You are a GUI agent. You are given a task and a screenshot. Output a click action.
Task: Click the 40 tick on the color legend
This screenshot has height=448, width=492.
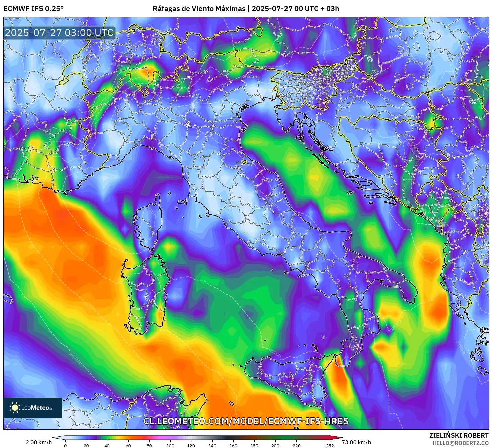(x=107, y=445)
